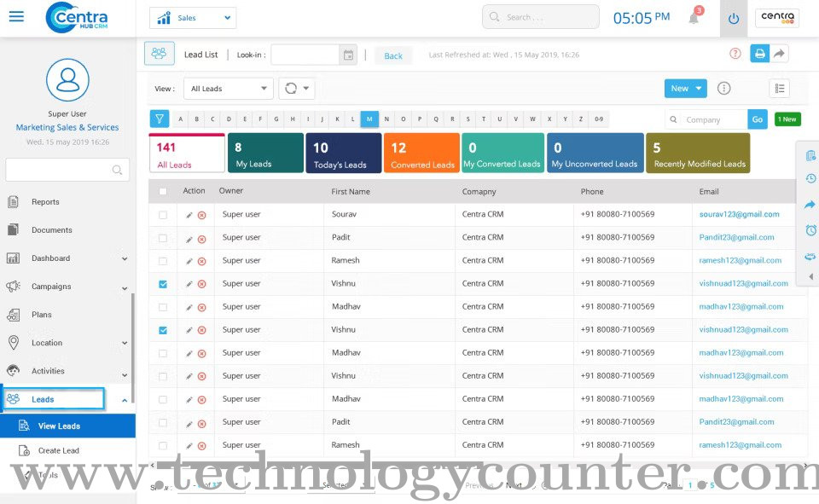The height and width of the screenshot is (504, 819).
Task: Open the Look-in calendar picker
Action: click(x=348, y=55)
